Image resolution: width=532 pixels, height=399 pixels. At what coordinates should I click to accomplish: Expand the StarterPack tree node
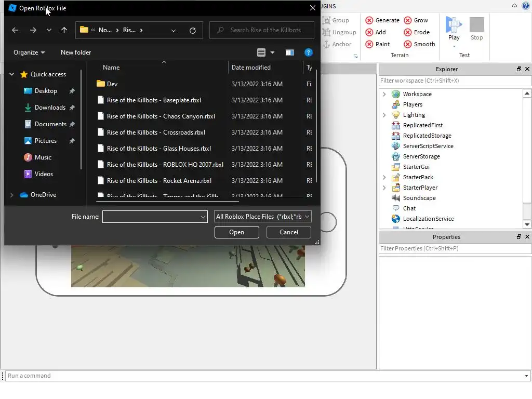pos(384,177)
